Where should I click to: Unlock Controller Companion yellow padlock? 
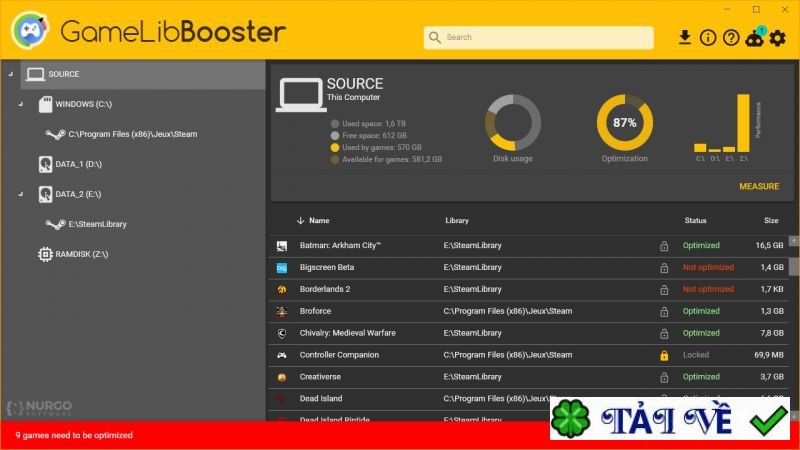664,356
